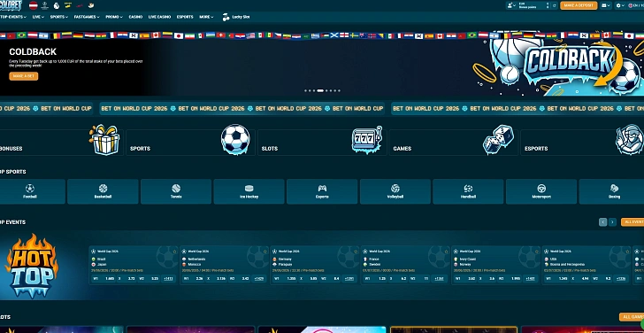Click the Latvia flag league shortcut icon
The width and height of the screenshot is (644, 333).
(x=34, y=5)
